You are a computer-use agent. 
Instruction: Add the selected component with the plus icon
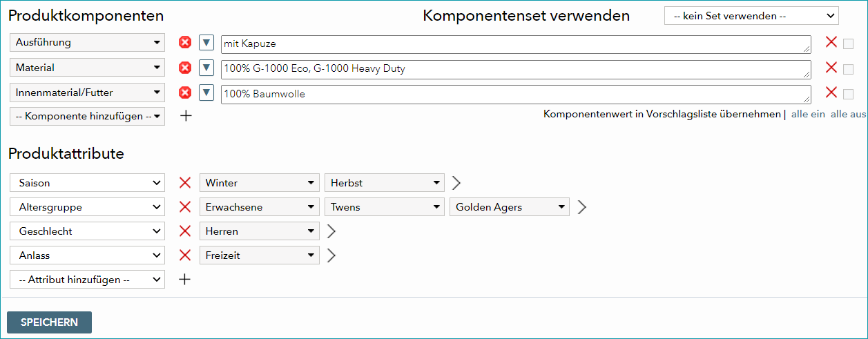(185, 116)
